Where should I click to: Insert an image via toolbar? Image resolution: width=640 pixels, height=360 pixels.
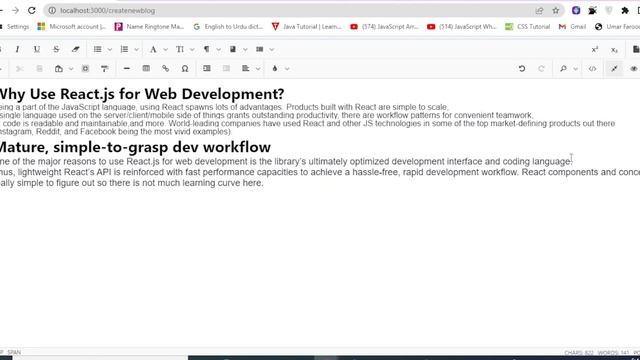[233, 49]
